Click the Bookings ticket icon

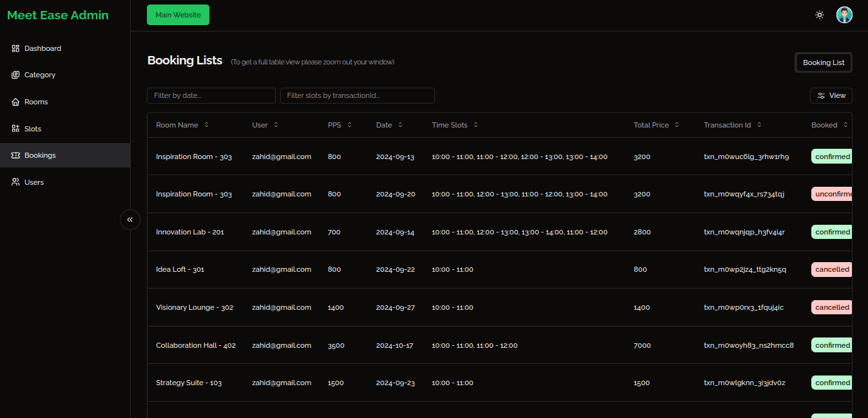pos(15,155)
